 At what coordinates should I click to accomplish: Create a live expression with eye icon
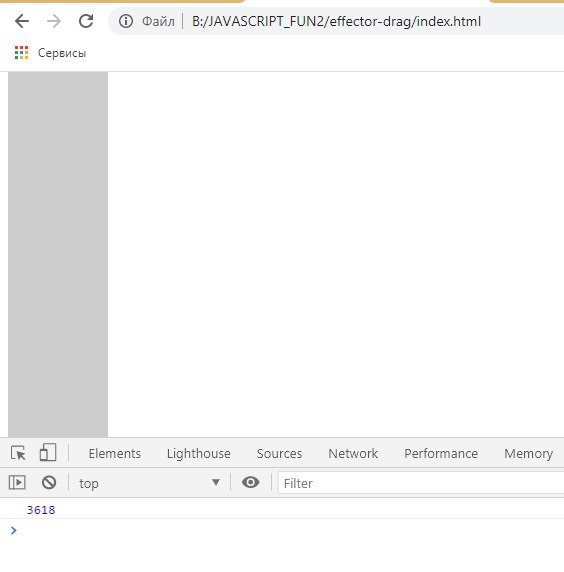(x=251, y=483)
